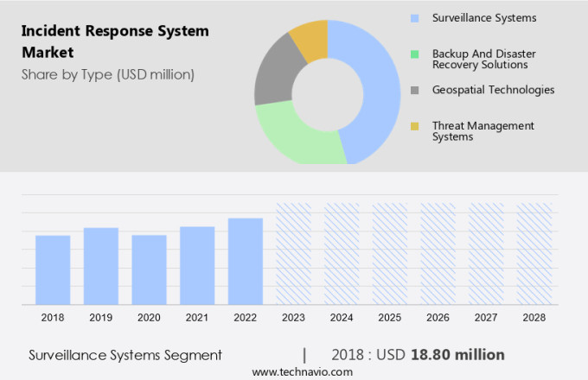Image resolution: width=588 pixels, height=380 pixels.
Task: Click the yellow donut chart segment
Action: (x=310, y=38)
